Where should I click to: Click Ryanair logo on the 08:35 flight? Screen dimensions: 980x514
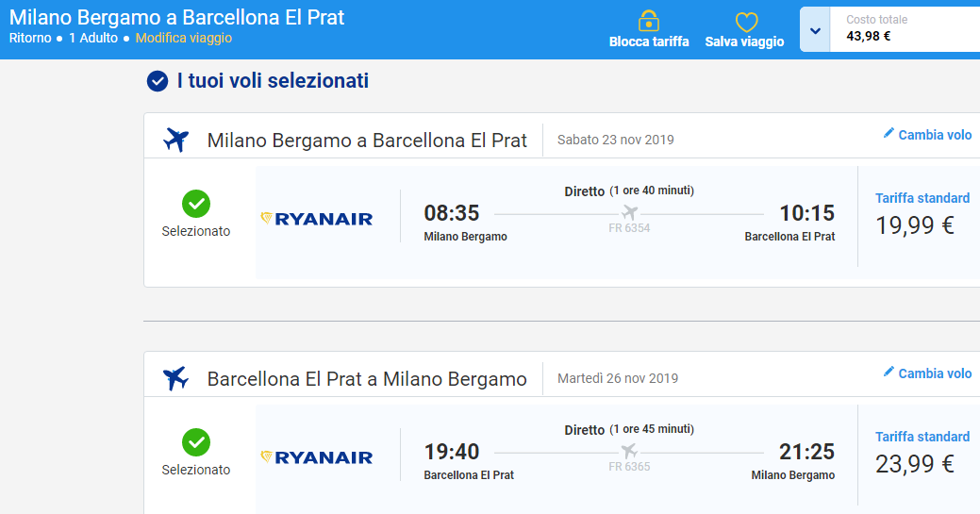coord(317,219)
